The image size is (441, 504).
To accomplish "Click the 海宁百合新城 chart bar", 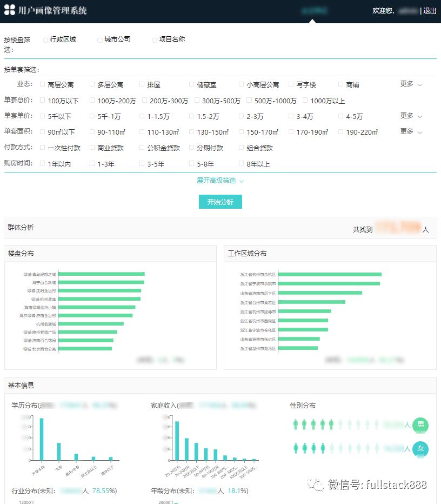I will pyautogui.click(x=101, y=282).
